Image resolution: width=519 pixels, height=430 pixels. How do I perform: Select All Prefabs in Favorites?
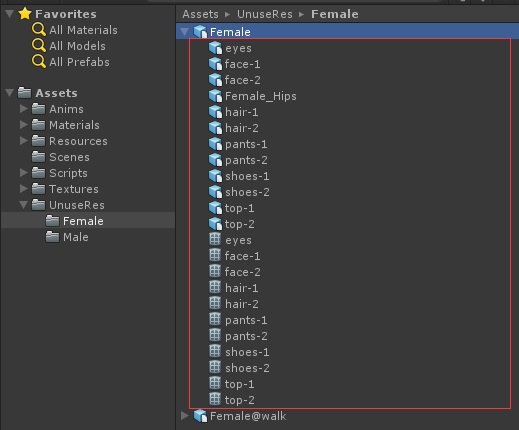pyautogui.click(x=79, y=62)
